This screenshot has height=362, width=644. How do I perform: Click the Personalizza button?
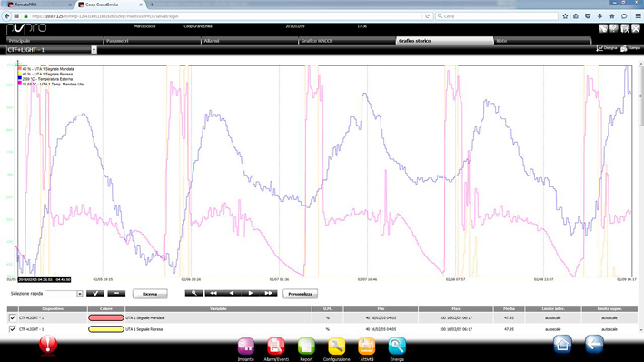[301, 294]
